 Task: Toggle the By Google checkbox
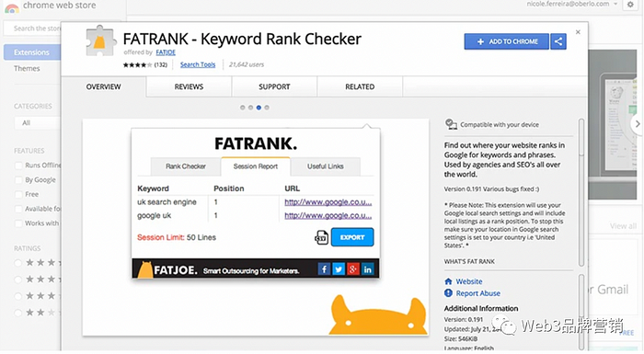tap(18, 180)
